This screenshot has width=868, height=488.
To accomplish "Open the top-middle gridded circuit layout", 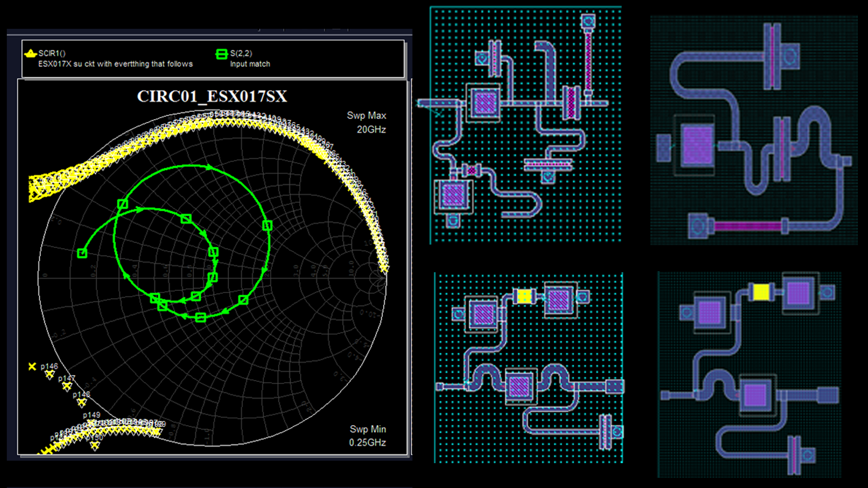I will pyautogui.click(x=526, y=125).
